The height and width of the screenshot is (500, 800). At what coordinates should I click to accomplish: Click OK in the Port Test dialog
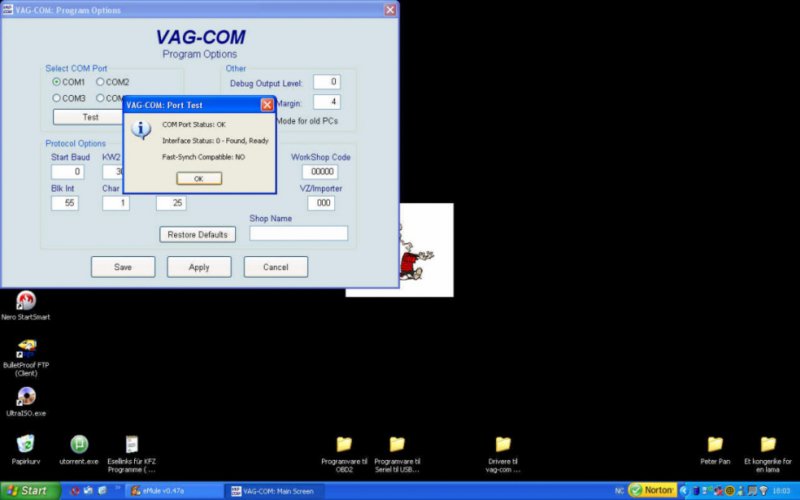click(199, 179)
